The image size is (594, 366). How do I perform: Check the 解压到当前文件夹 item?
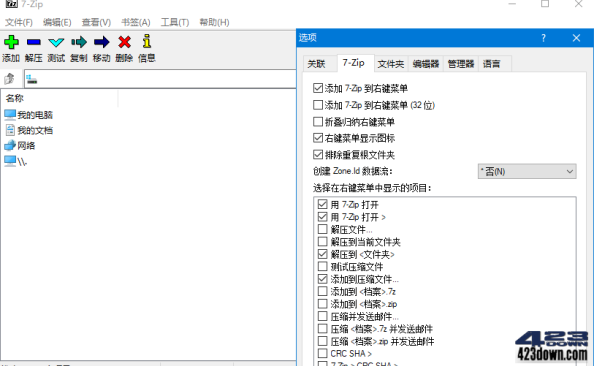(x=322, y=242)
